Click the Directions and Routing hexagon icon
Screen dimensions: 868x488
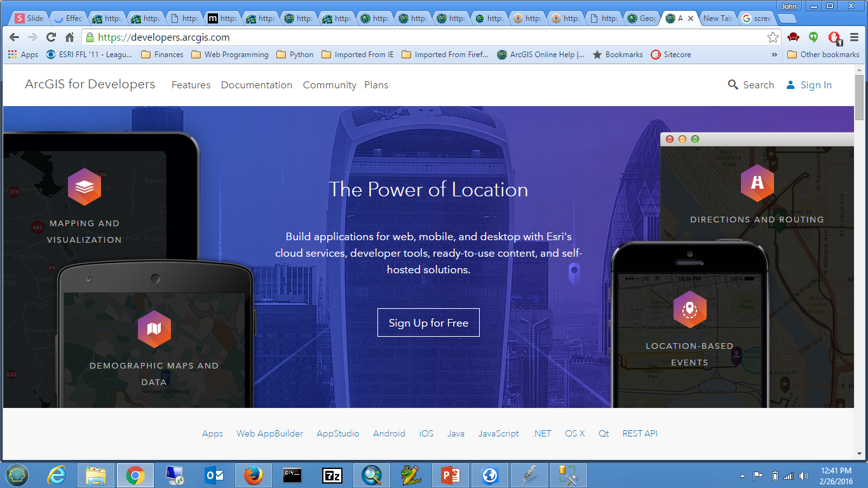[x=757, y=183]
